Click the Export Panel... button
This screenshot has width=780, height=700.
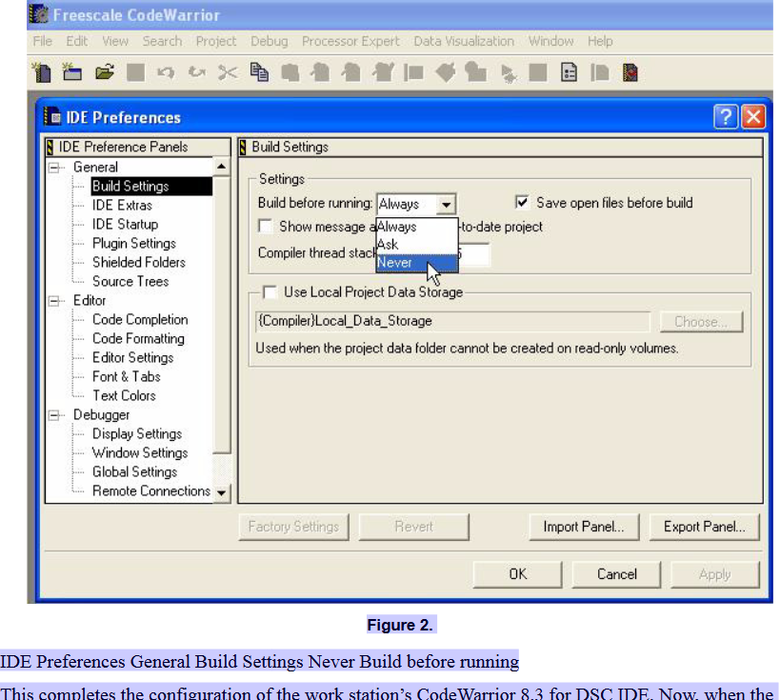705,527
